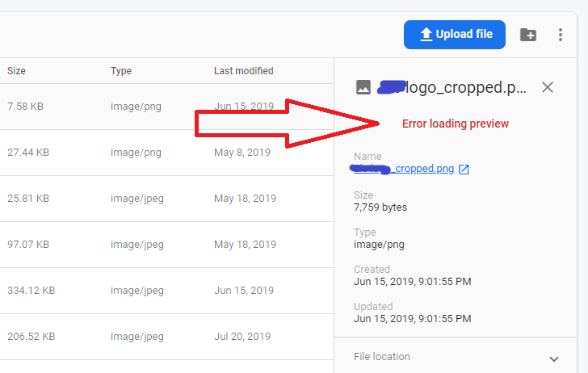Click the Upload file button
588x373 pixels.
(x=455, y=35)
